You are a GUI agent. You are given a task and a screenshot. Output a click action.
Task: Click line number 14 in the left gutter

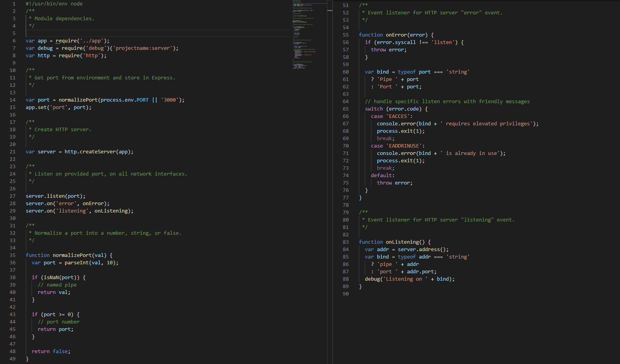pos(12,100)
